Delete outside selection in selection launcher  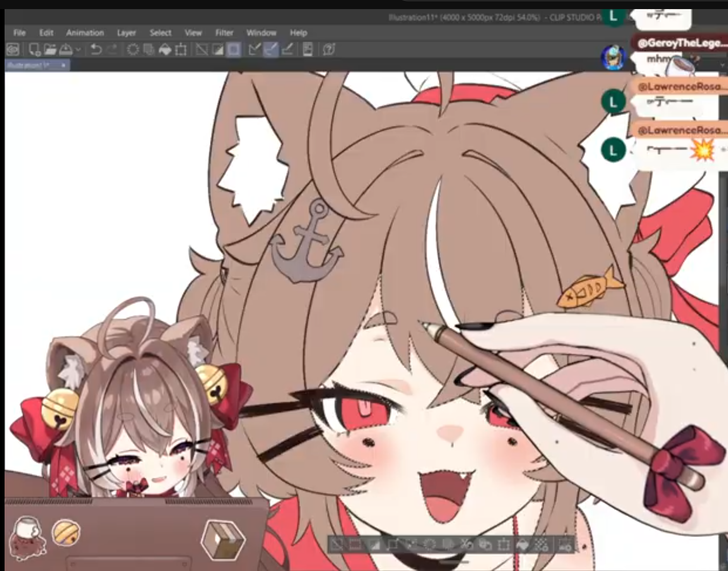(x=448, y=545)
